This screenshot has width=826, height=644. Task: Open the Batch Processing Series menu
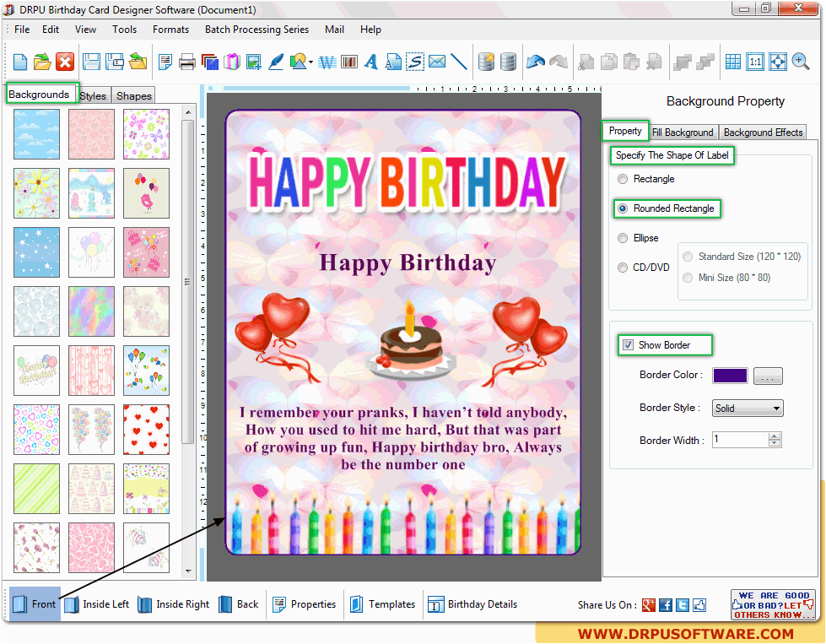(x=256, y=30)
